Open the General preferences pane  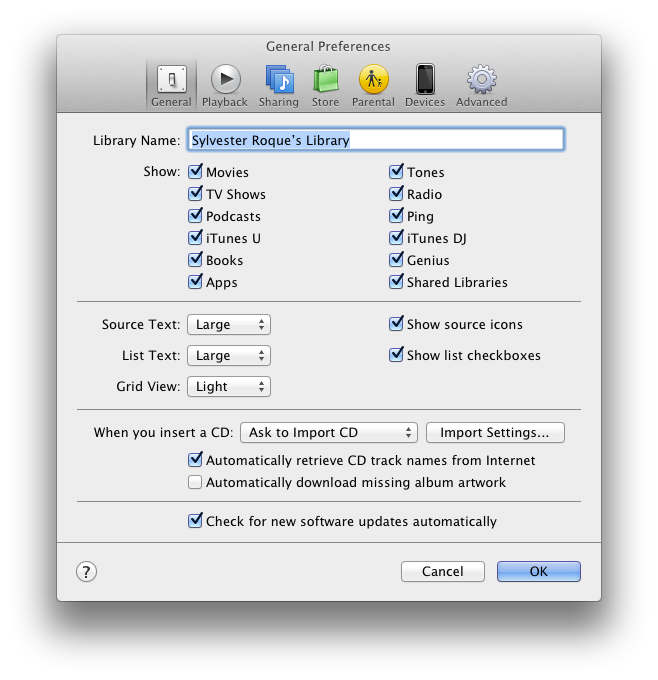[171, 85]
